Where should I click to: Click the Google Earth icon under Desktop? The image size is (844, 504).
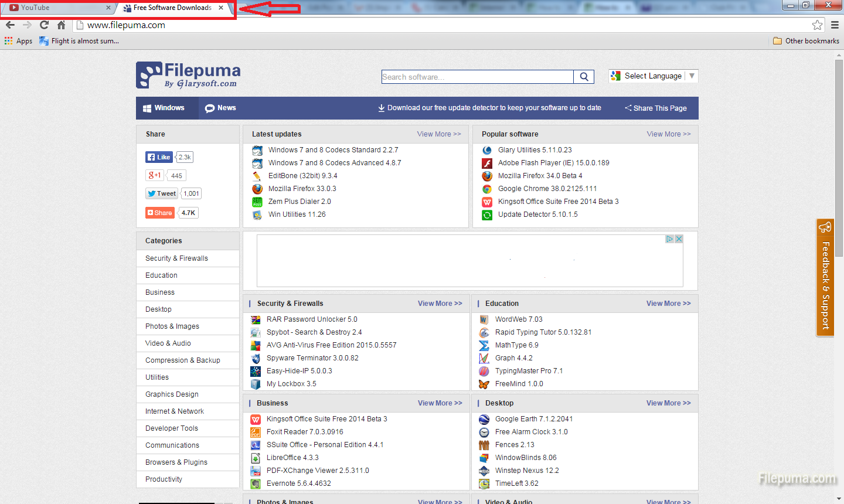(484, 418)
